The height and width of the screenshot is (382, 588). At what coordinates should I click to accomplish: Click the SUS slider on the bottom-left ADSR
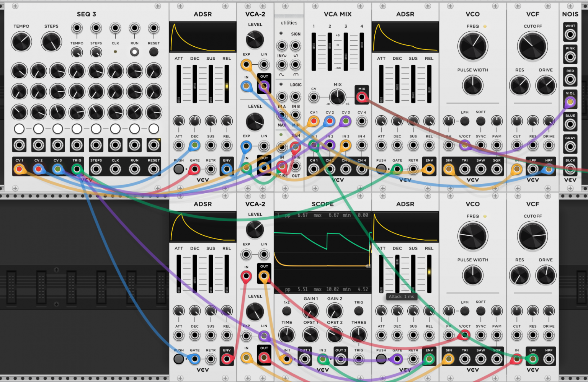[x=211, y=274]
